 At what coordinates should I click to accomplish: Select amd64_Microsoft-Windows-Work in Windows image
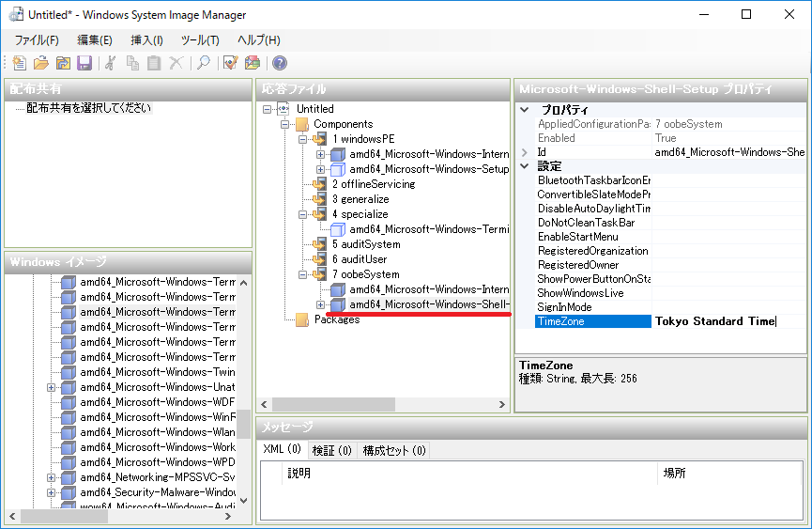158,447
